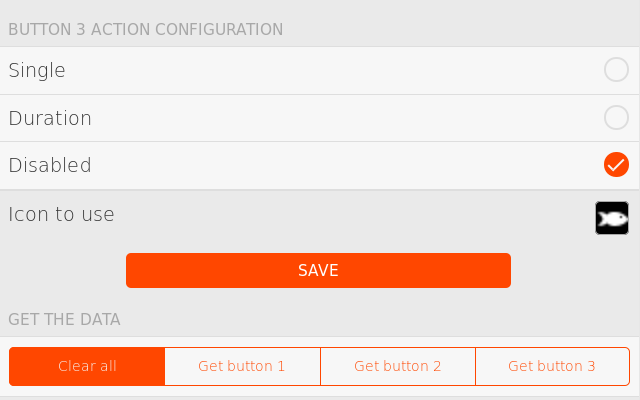Click the Icon to use label
This screenshot has width=640, height=400.
coord(61,214)
